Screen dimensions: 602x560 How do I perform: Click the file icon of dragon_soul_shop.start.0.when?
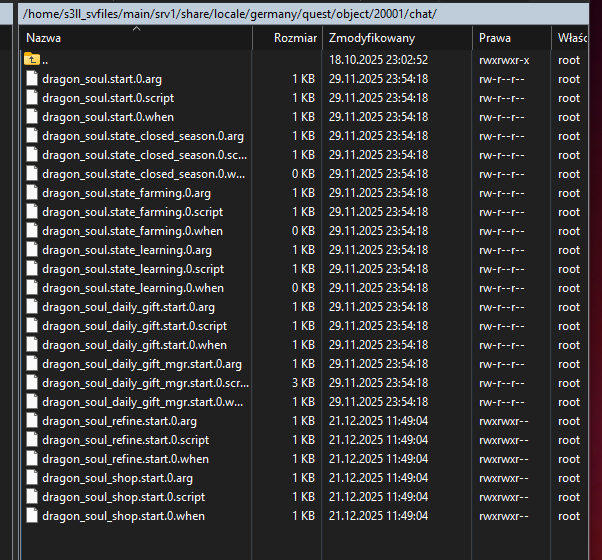click(32, 516)
